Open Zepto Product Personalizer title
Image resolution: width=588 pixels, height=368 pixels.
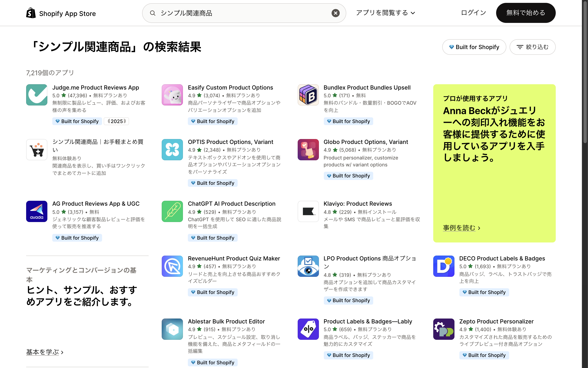pos(496,322)
